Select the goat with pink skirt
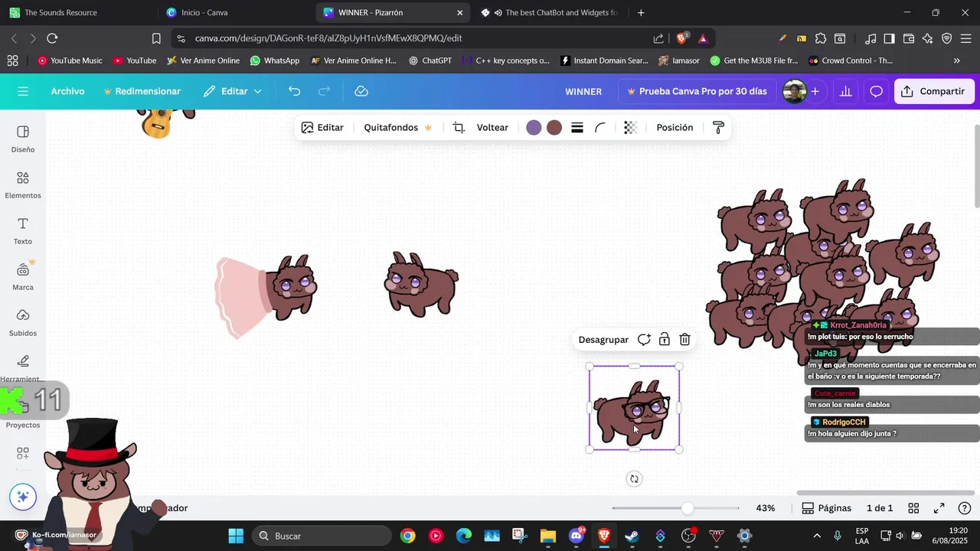Viewport: 980px width, 551px height. (266, 296)
